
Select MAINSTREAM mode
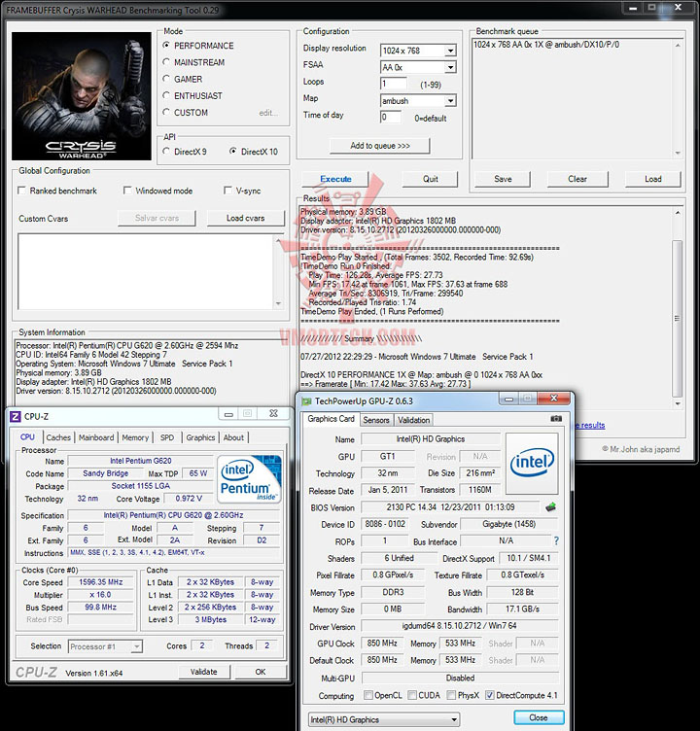click(x=165, y=62)
